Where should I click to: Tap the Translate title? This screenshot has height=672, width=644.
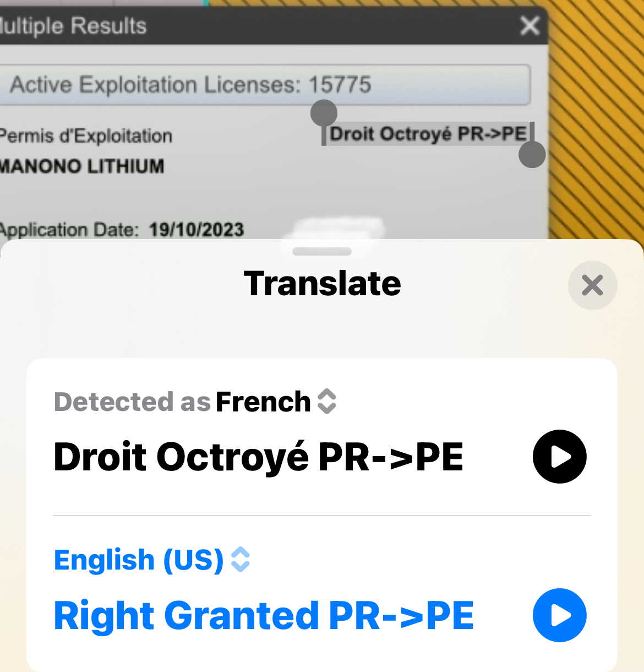point(322,283)
